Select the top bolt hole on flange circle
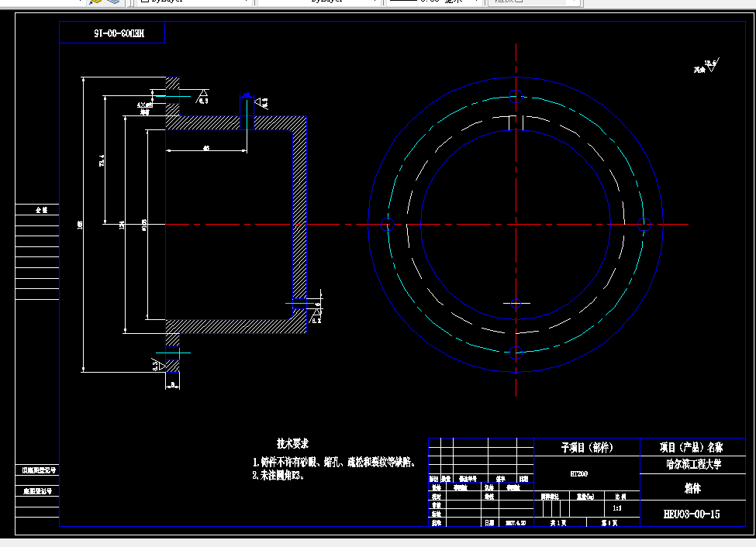The width and height of the screenshot is (756, 547). point(516,96)
